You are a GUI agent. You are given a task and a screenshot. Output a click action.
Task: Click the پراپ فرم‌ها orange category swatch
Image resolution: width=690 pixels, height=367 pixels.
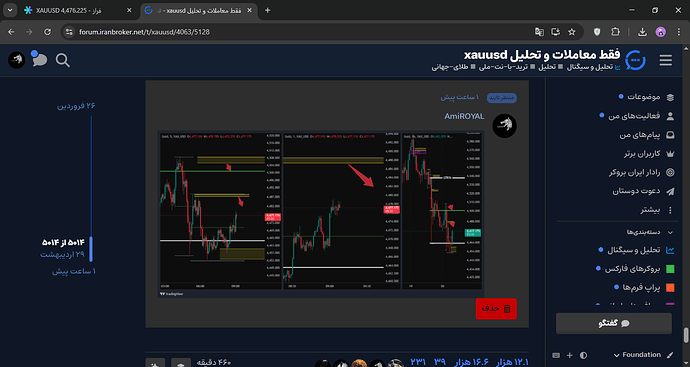pos(670,287)
